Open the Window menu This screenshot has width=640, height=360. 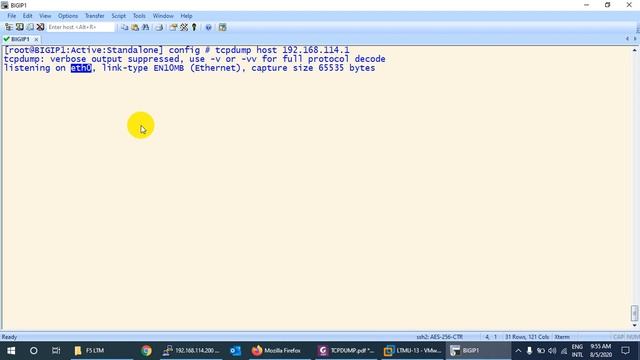(x=163, y=16)
